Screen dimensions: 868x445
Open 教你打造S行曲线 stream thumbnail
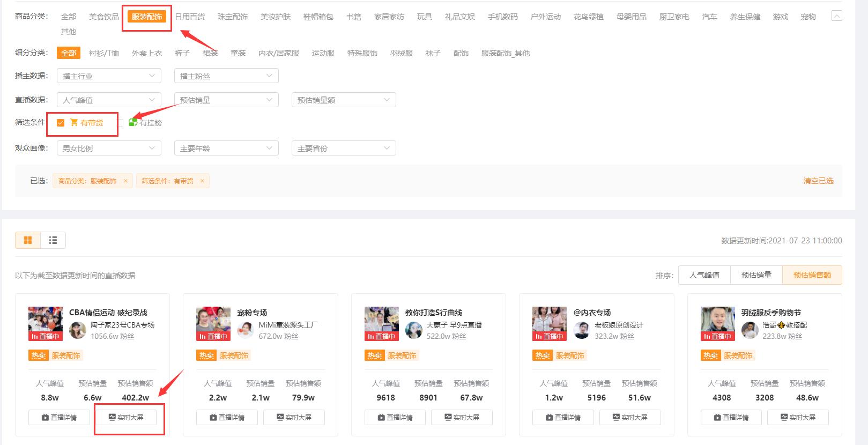382,324
